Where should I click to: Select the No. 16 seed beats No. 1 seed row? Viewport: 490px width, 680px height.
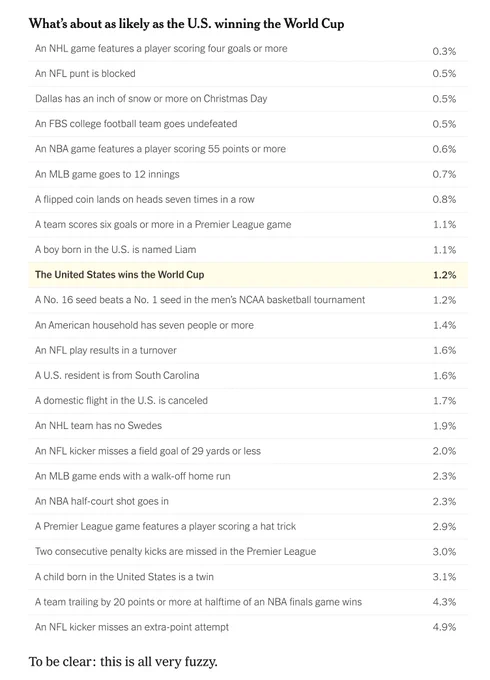click(248, 300)
